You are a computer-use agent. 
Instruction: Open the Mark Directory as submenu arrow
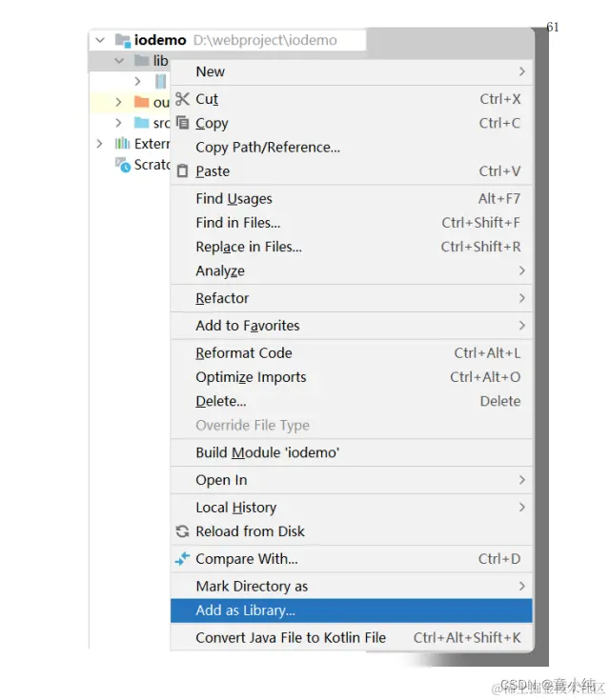tap(522, 586)
